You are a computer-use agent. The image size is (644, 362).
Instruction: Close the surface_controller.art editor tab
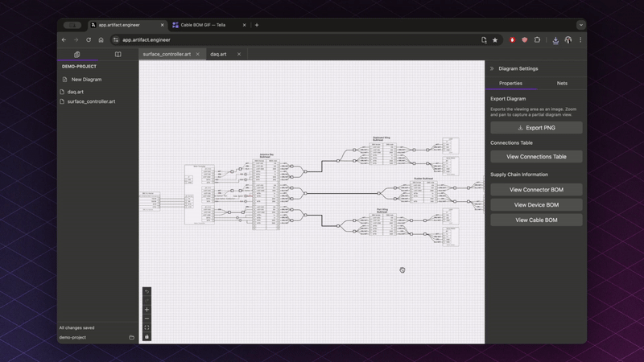tap(197, 54)
